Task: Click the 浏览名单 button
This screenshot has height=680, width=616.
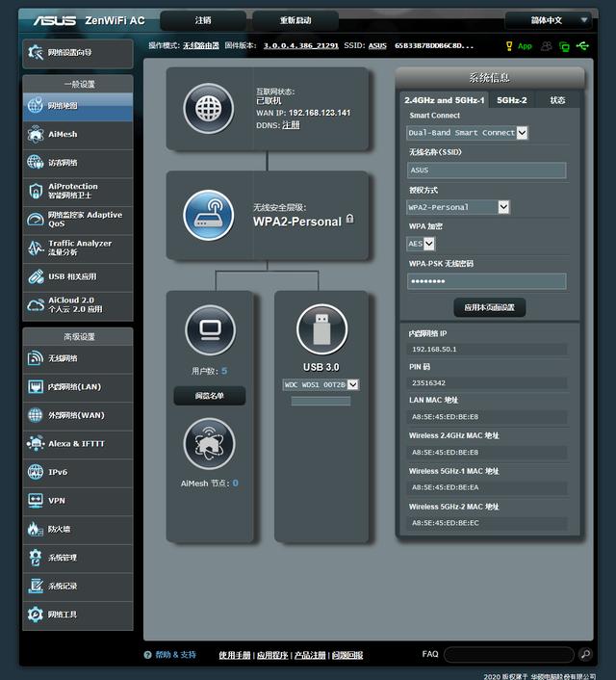Action: [x=209, y=396]
